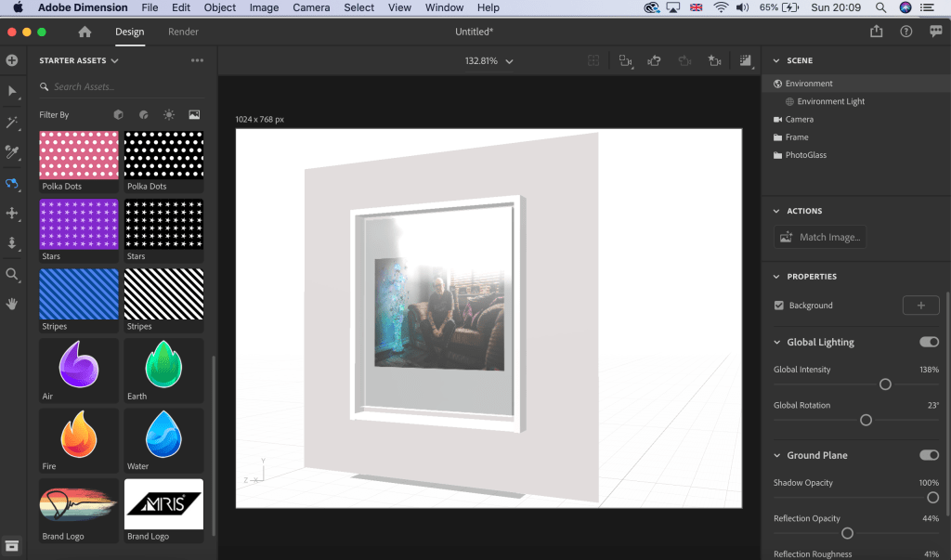The height and width of the screenshot is (560, 951).
Task: Choose the Zoom magnifier tool
Action: tap(12, 274)
